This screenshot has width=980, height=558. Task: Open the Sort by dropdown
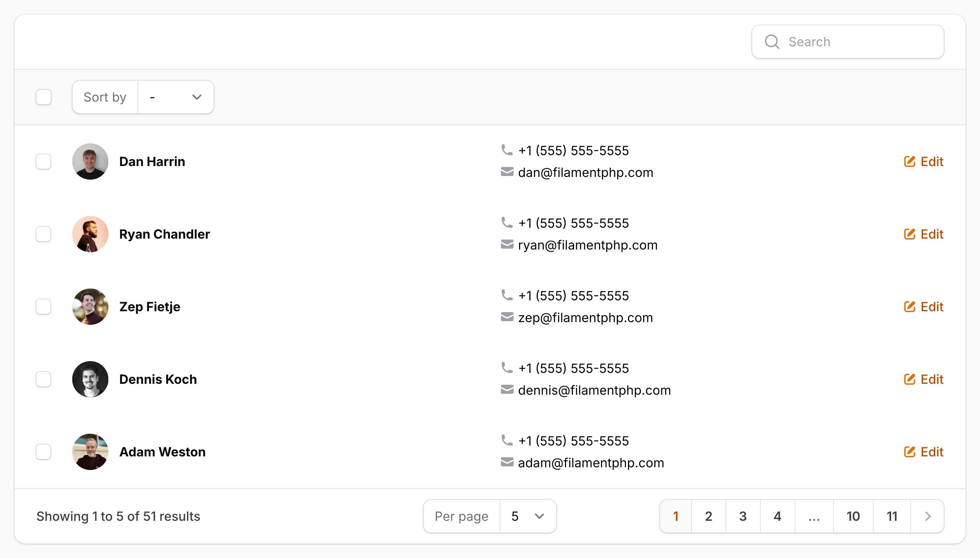[175, 97]
